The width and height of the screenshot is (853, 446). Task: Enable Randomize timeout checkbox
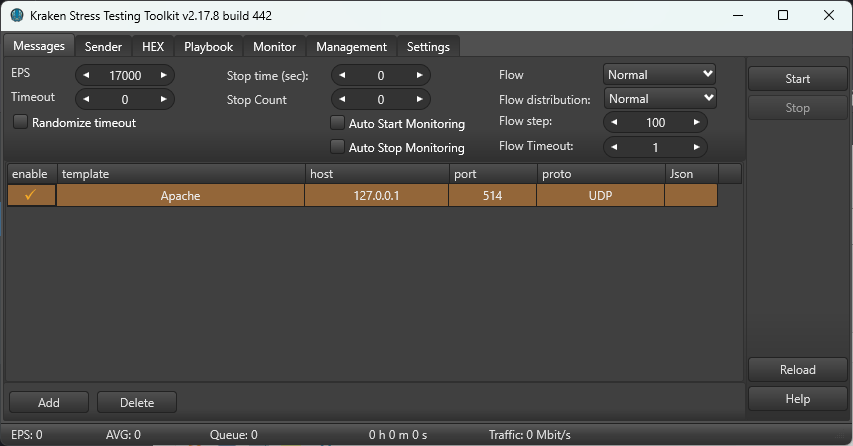[20, 122]
